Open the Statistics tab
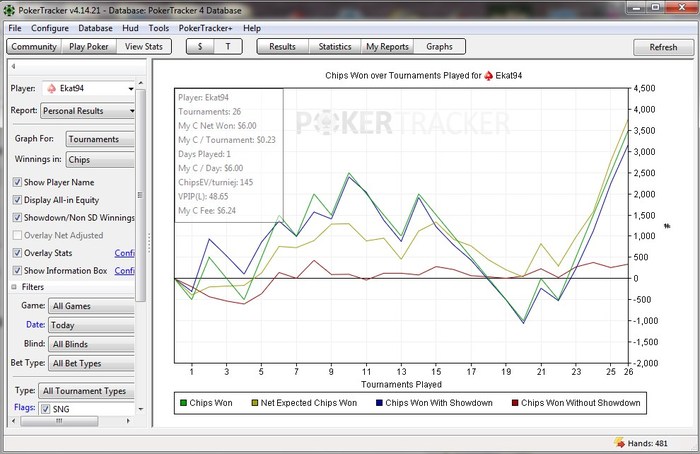Screen dimensions: 700x454 point(335,46)
